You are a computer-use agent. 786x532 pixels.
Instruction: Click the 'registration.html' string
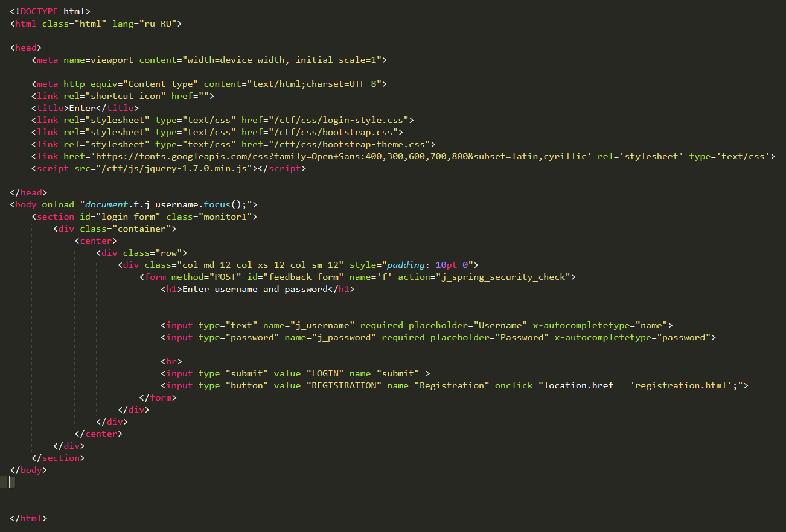click(x=681, y=385)
